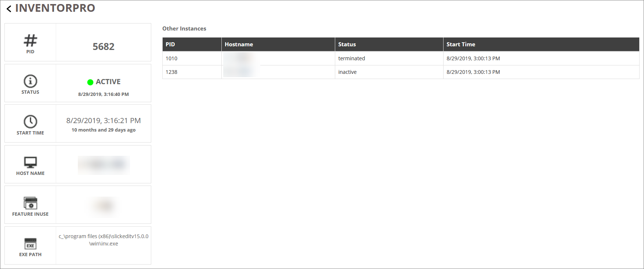Viewport: 644px width, 269px height.
Task: Sort table by Status column header
Action: (x=389, y=44)
